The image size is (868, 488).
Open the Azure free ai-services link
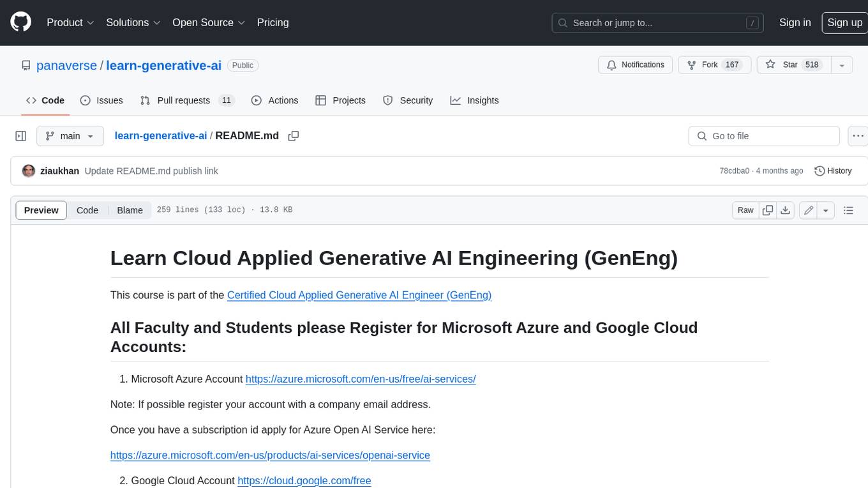point(361,379)
